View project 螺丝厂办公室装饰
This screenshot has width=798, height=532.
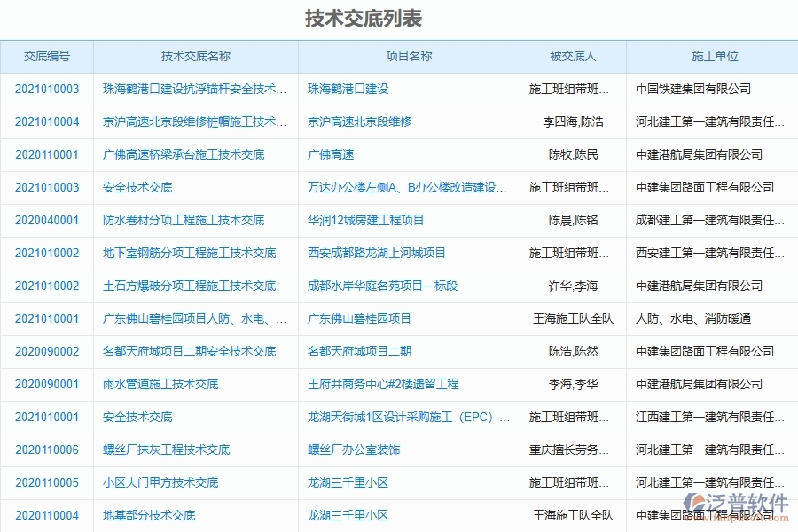[x=351, y=450]
